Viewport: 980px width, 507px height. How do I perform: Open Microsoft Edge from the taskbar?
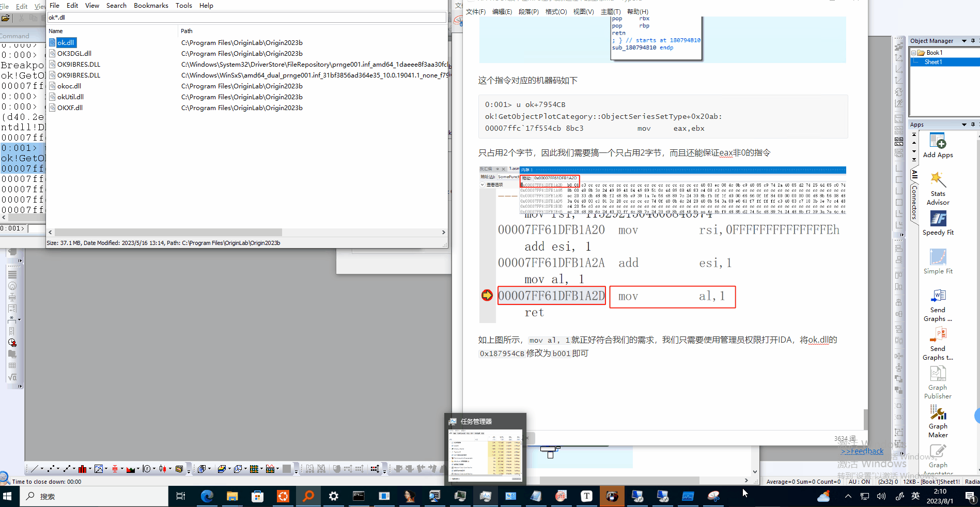click(x=207, y=496)
